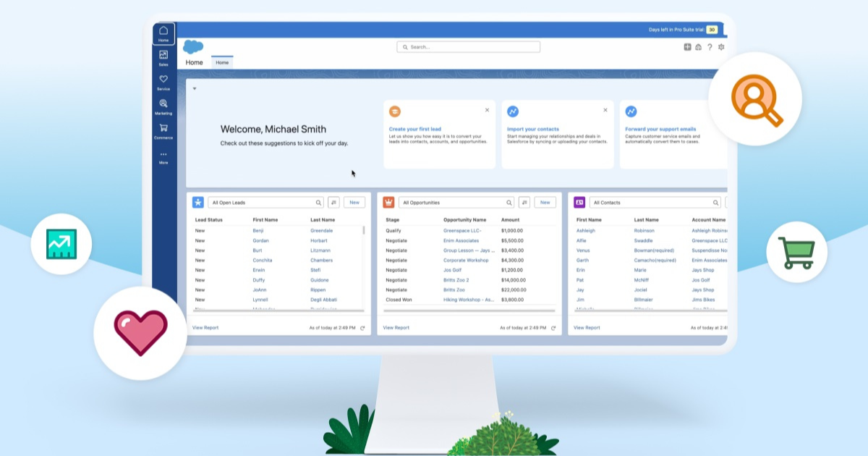View Report for the leads list

[205, 328]
